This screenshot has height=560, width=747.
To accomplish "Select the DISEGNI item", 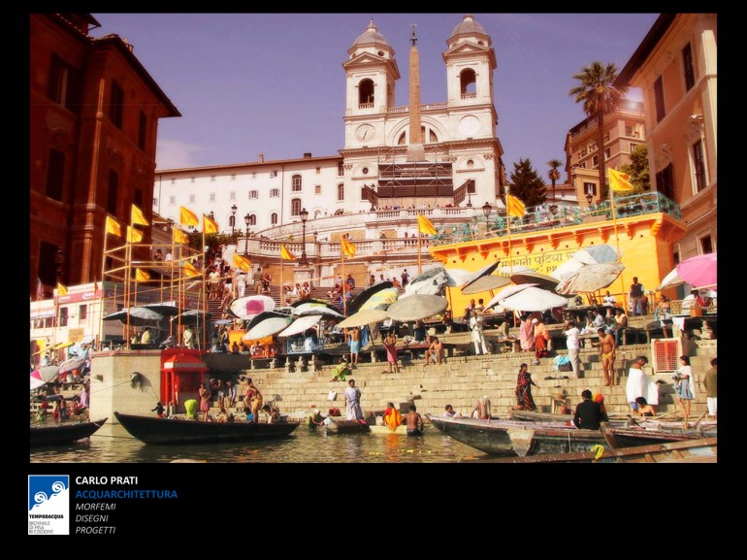I will pos(92,517).
